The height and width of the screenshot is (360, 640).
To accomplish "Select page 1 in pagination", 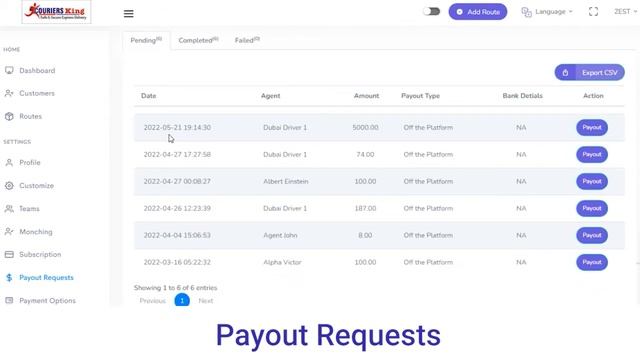I will click(182, 300).
